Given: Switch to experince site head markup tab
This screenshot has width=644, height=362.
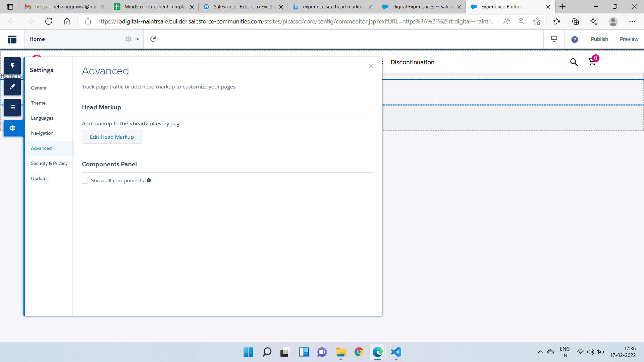Looking at the screenshot, I should click(333, 7).
